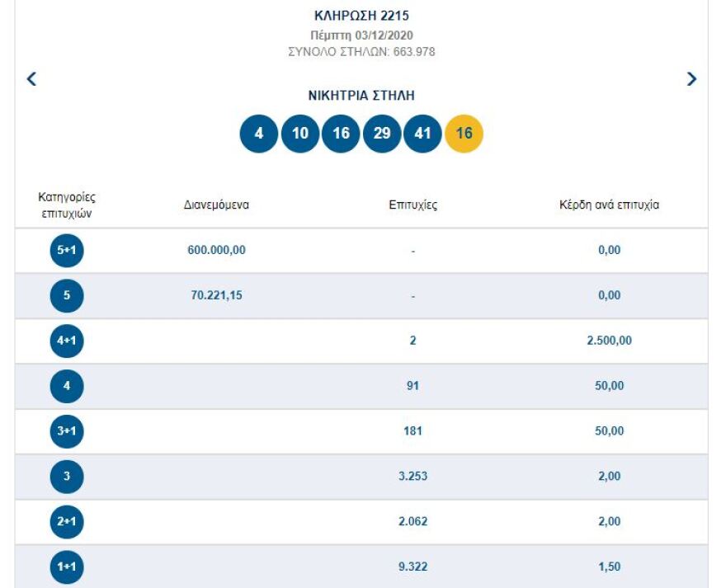Click the blue number 16 ball
The height and width of the screenshot is (588, 726).
click(x=341, y=134)
